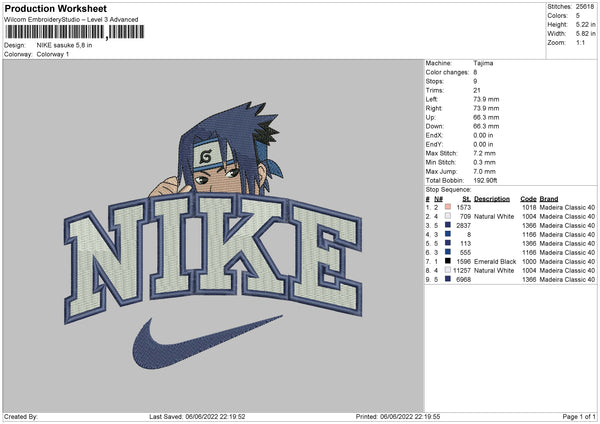600x424 pixels.
Task: Click the 'Color changes:' label
Action: pos(447,72)
